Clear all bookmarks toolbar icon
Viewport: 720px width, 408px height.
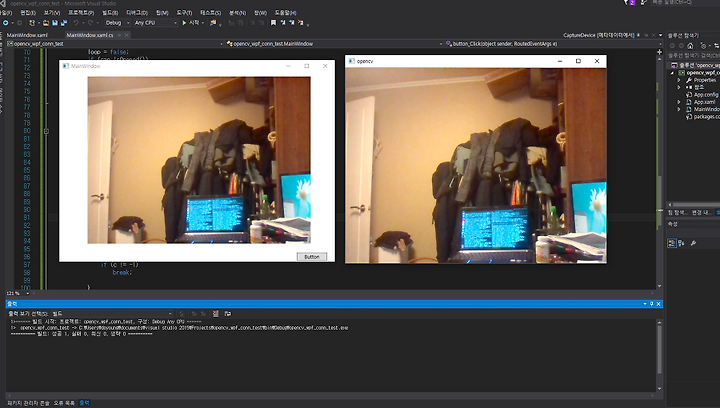click(x=300, y=22)
